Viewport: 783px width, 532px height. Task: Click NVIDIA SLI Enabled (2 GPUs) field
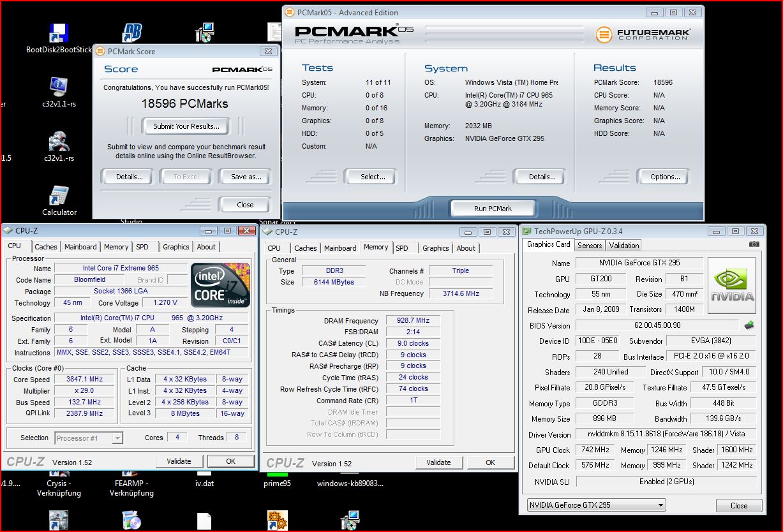click(666, 482)
